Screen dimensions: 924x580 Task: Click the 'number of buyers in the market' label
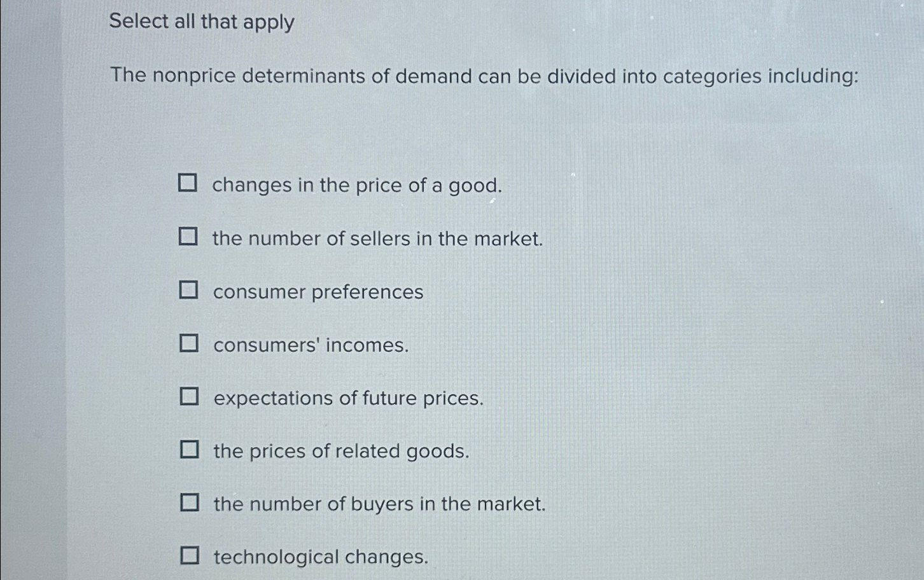click(x=379, y=504)
